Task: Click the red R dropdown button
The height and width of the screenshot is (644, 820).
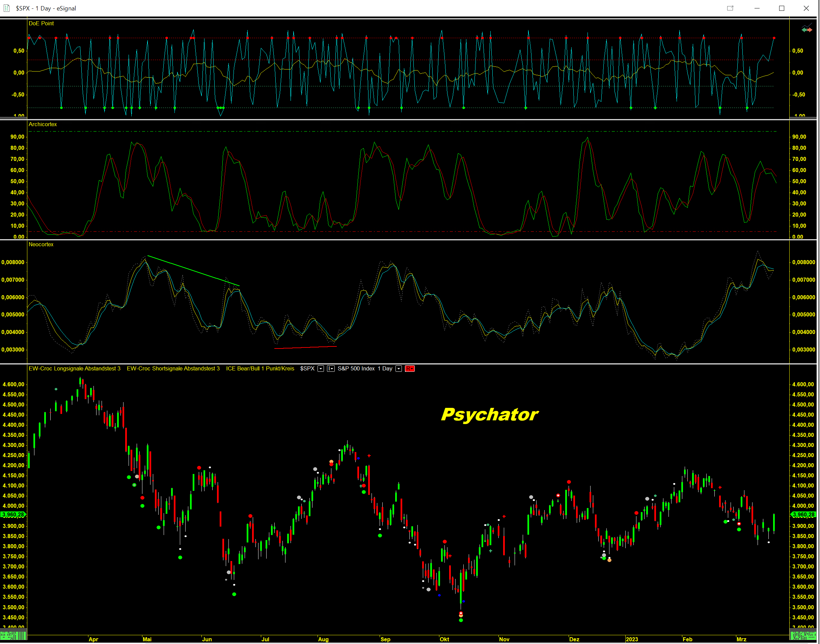Action: 410,369
